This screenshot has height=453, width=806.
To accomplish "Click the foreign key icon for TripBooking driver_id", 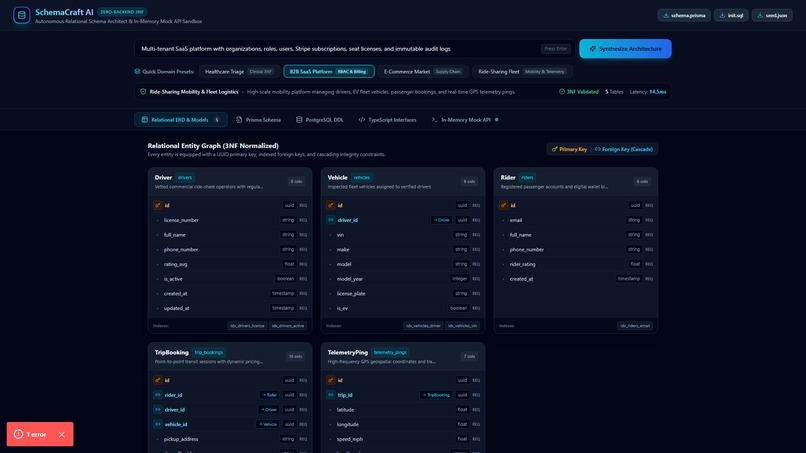I will click(158, 410).
